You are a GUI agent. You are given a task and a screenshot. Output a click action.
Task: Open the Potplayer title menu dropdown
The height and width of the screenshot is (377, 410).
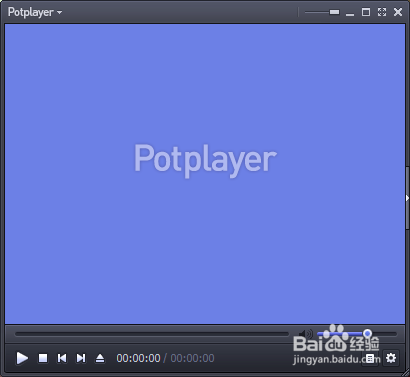click(35, 12)
